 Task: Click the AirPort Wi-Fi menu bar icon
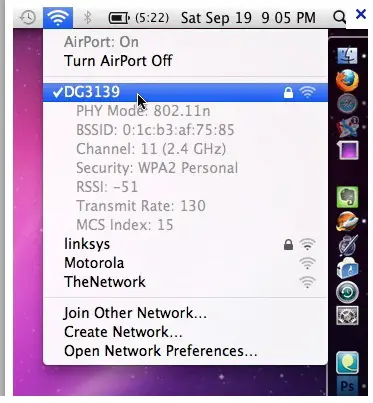coord(58,17)
